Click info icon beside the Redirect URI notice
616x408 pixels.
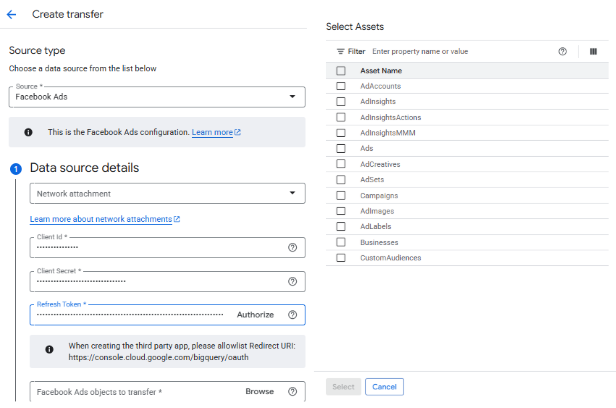[49, 349]
